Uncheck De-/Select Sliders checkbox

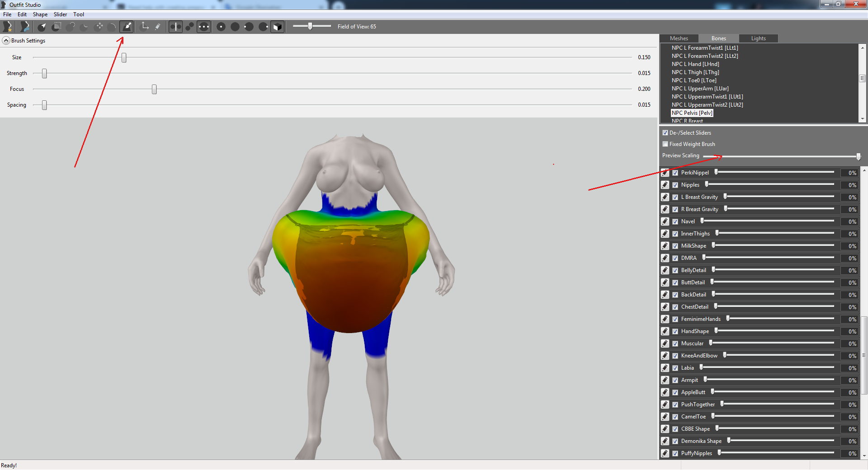click(x=665, y=133)
